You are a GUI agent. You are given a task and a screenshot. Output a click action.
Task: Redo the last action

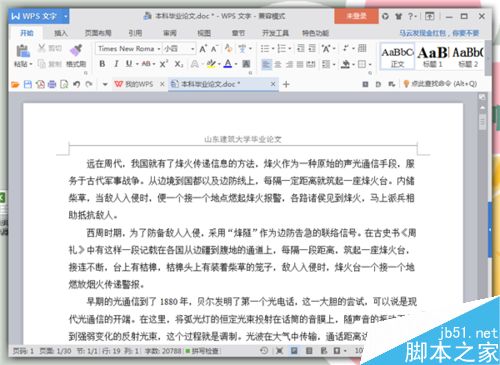[89, 84]
